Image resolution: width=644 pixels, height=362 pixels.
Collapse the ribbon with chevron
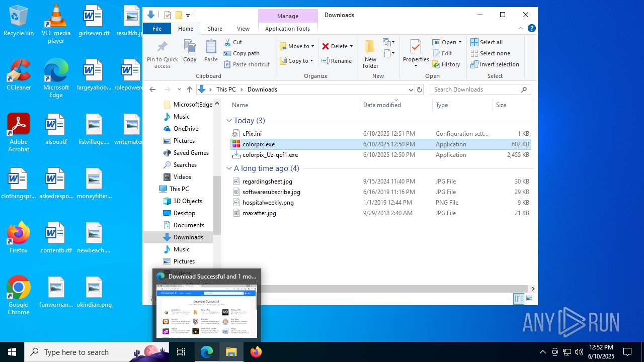click(521, 29)
